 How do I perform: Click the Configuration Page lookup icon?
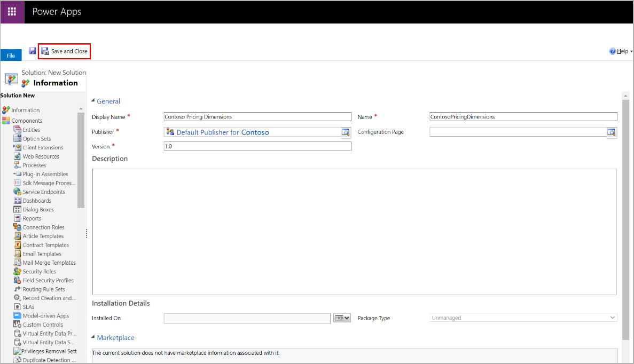click(x=612, y=132)
